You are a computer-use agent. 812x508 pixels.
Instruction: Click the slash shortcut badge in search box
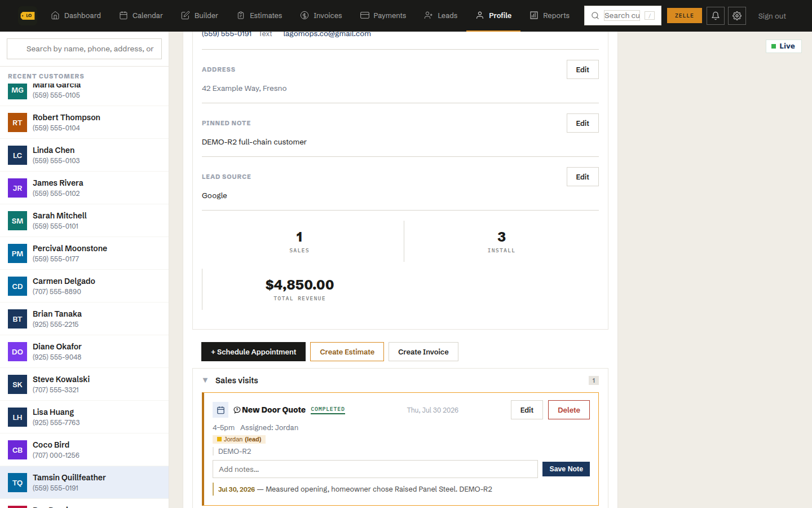click(x=650, y=16)
